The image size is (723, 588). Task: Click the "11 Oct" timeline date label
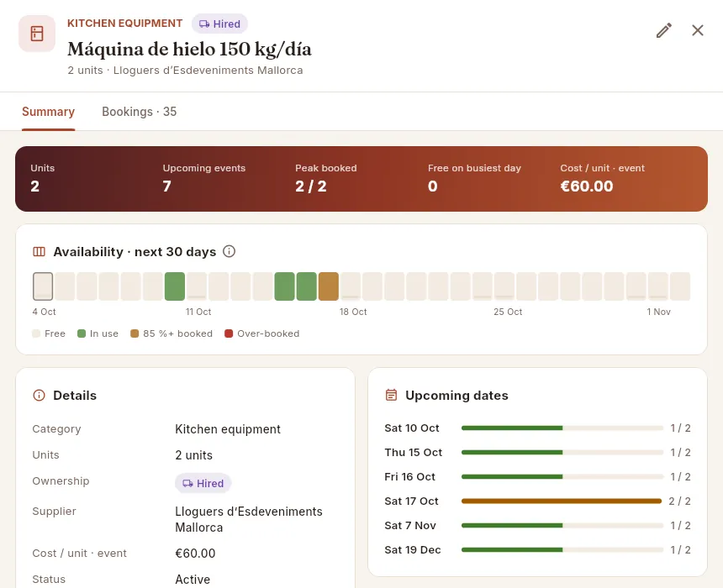(198, 312)
